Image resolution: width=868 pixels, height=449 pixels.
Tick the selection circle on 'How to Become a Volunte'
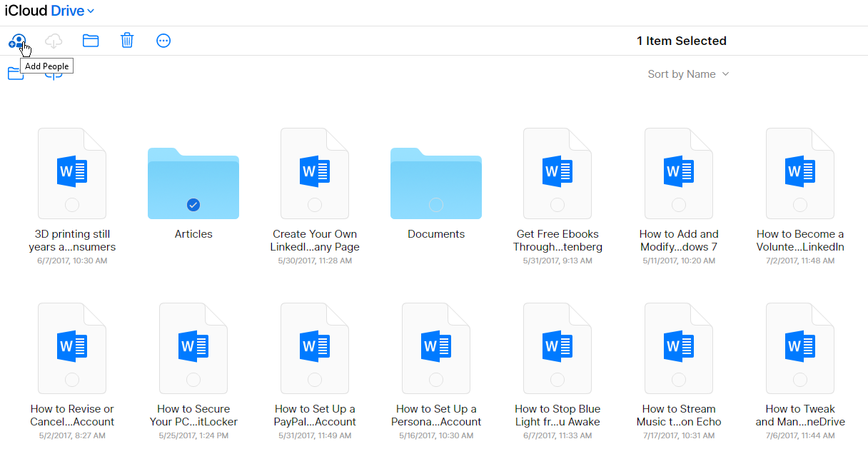tap(800, 205)
